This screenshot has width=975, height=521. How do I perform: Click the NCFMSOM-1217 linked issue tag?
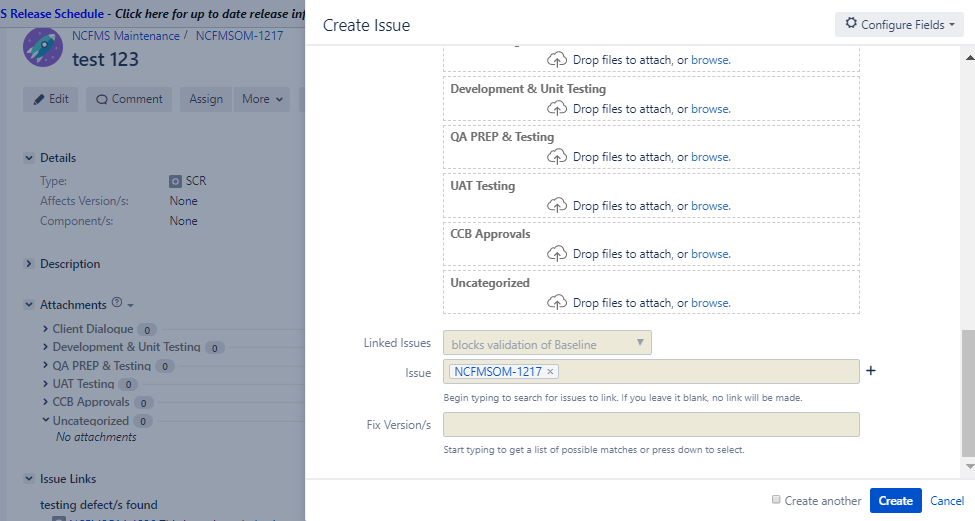tap(497, 371)
